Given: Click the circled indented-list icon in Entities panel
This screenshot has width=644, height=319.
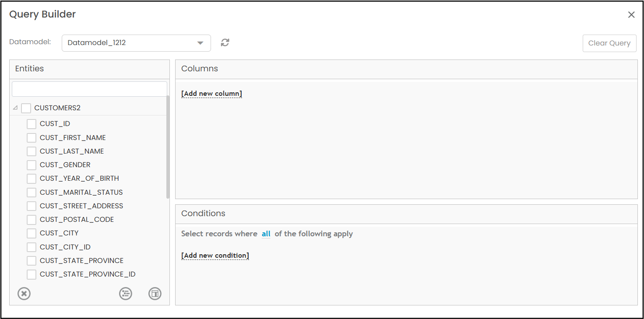Looking at the screenshot, I should [126, 294].
